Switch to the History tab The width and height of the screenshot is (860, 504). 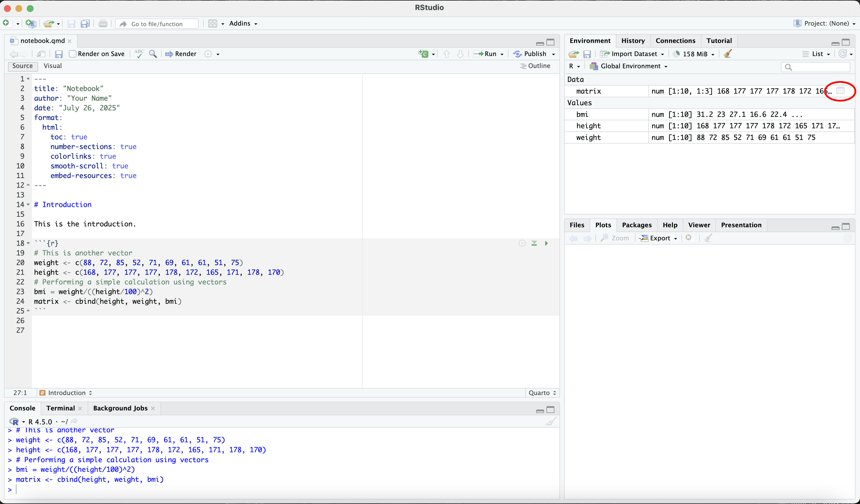pyautogui.click(x=633, y=41)
